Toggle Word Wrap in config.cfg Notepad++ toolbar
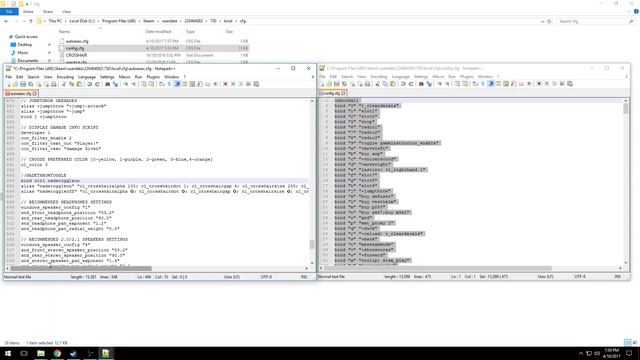This screenshot has width=640, height=360. click(x=475, y=84)
